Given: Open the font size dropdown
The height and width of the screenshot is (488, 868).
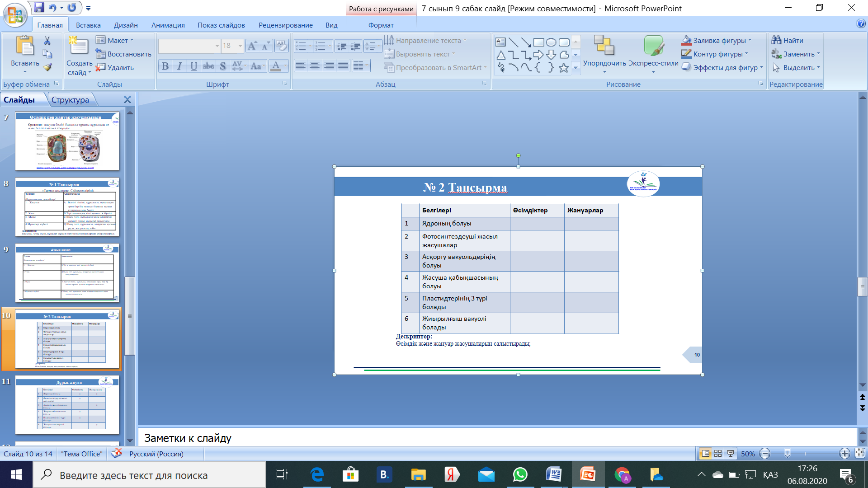Looking at the screenshot, I should 240,46.
